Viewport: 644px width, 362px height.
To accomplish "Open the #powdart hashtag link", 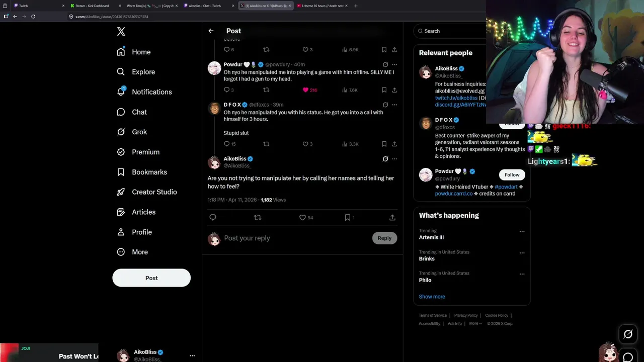I will tap(506, 187).
